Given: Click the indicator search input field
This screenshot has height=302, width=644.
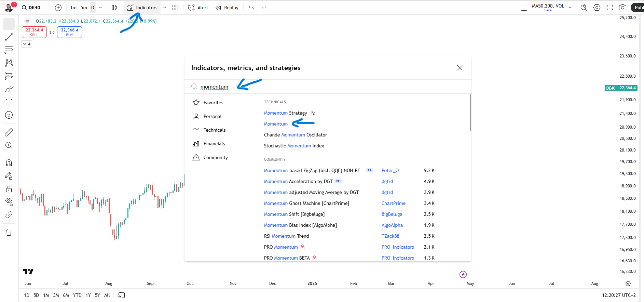Looking at the screenshot, I should (328, 87).
